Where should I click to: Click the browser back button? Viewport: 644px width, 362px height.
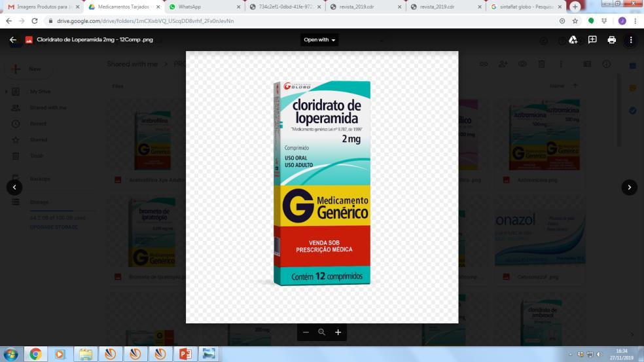9,21
